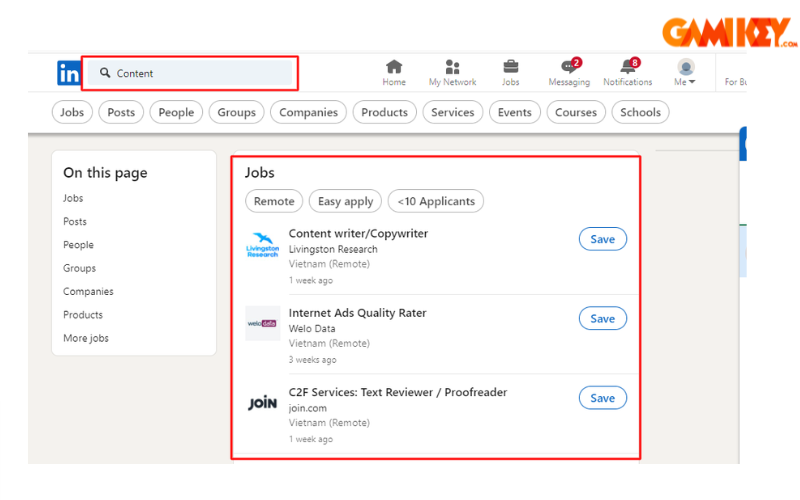Open Content writer/Copywriter job title
The width and height of the screenshot is (800, 500).
[358, 233]
